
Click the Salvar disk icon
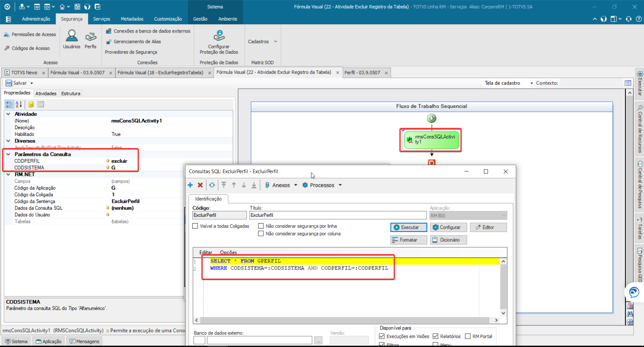pyautogui.click(x=9, y=83)
